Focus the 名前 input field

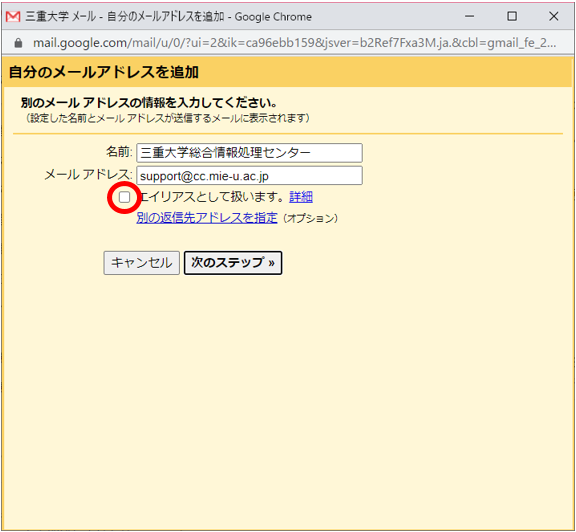point(249,153)
